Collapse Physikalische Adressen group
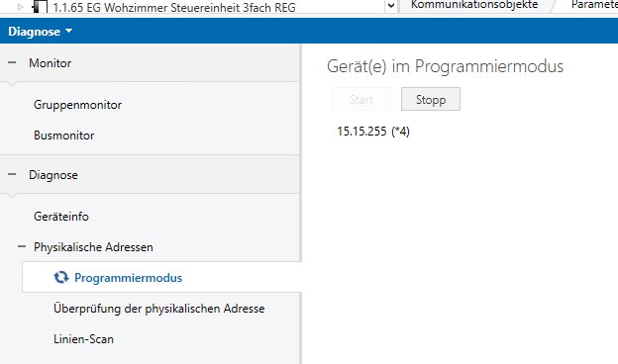The width and height of the screenshot is (618, 364). (22, 246)
